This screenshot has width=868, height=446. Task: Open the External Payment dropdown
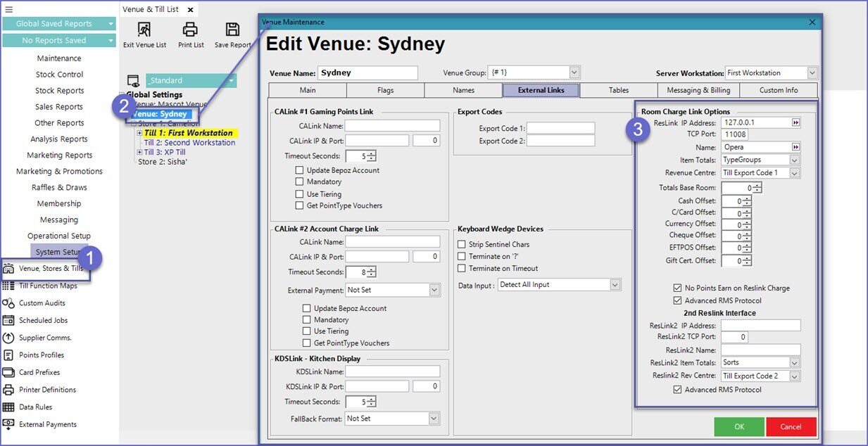click(434, 290)
